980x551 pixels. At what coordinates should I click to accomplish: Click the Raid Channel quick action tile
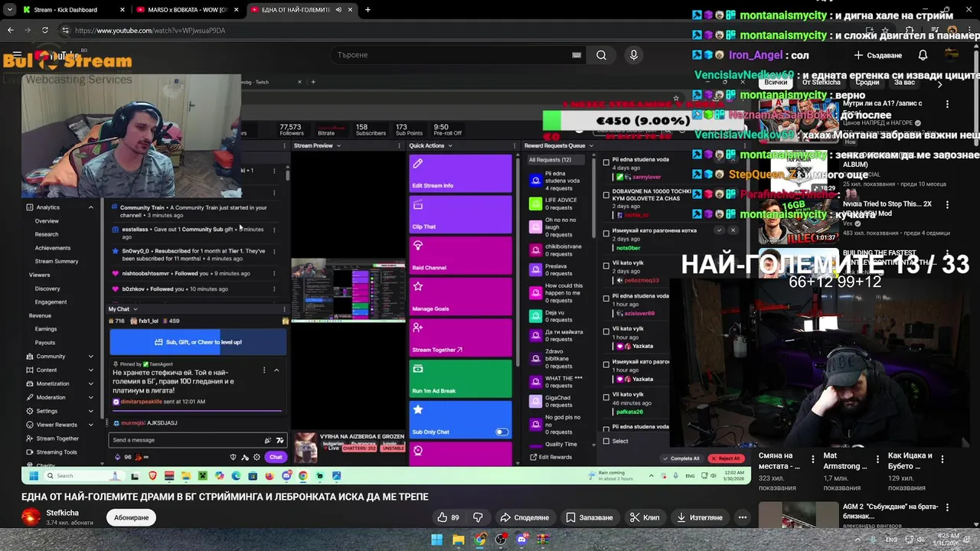pos(460,256)
